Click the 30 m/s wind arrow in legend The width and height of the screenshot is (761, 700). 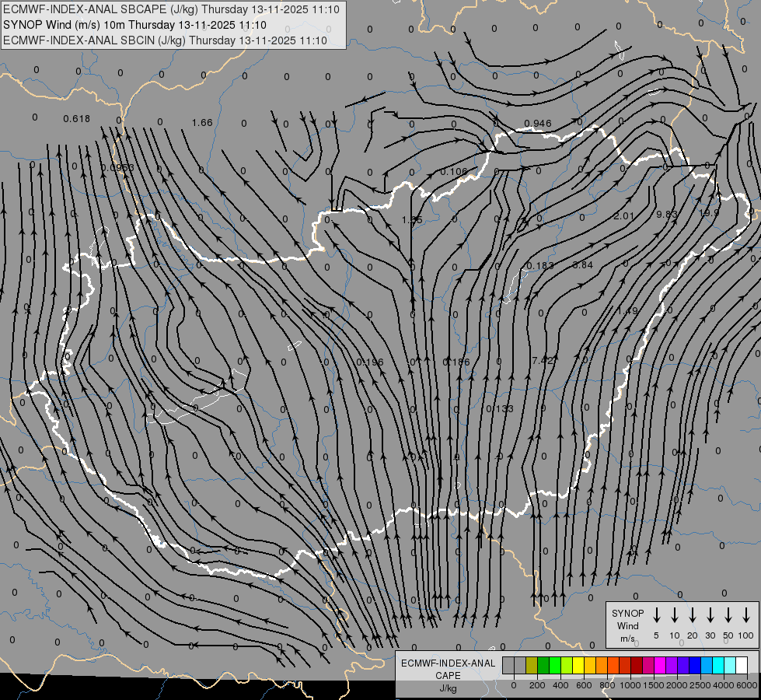710,615
